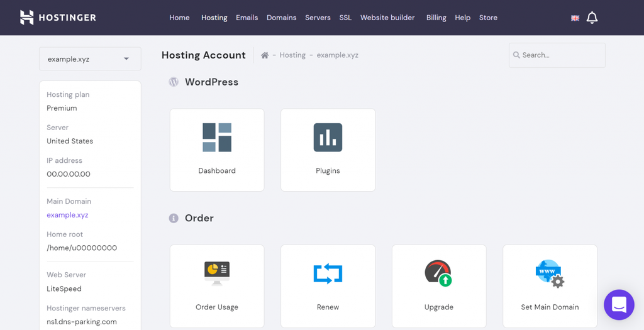The width and height of the screenshot is (644, 330).
Task: Open the Servers menu item
Action: 318,18
